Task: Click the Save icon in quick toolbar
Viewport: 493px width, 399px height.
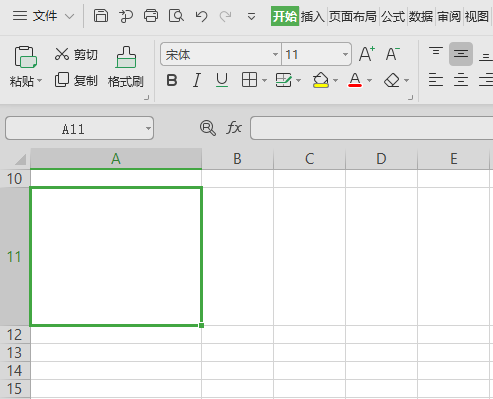Action: point(101,16)
